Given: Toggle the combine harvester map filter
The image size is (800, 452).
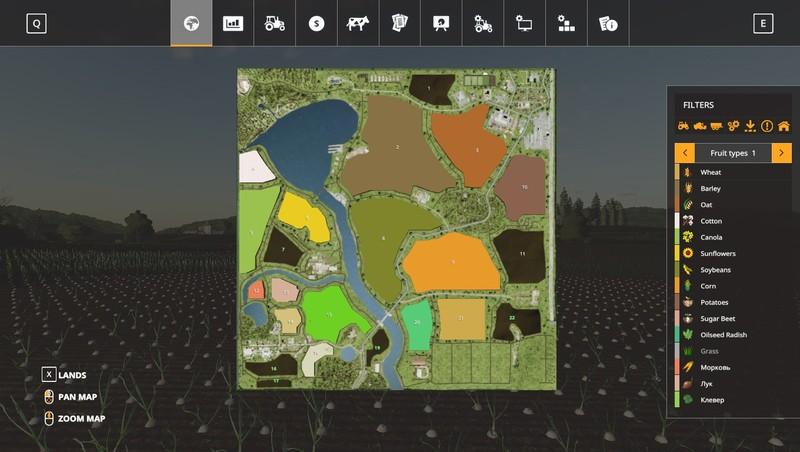Looking at the screenshot, I should coord(699,126).
